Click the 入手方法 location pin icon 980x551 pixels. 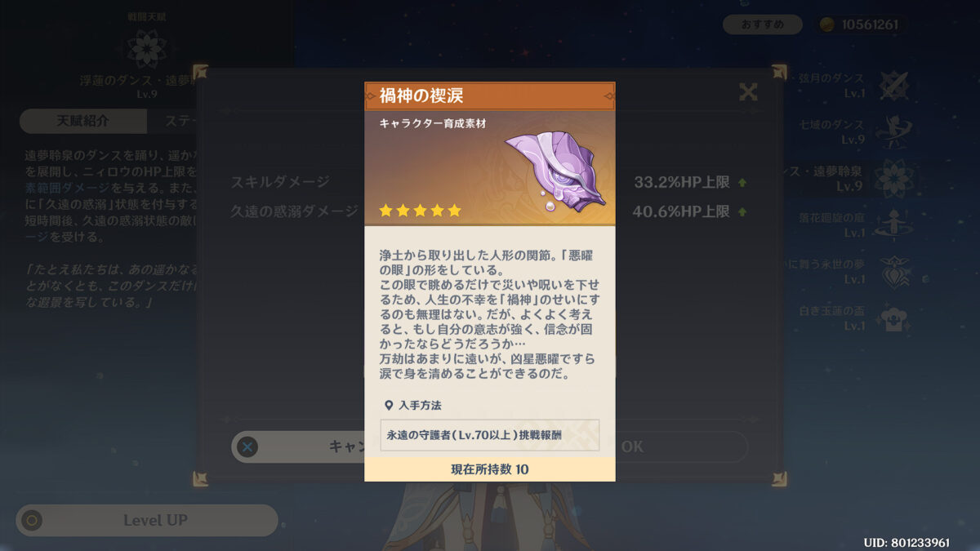pyautogui.click(x=389, y=405)
